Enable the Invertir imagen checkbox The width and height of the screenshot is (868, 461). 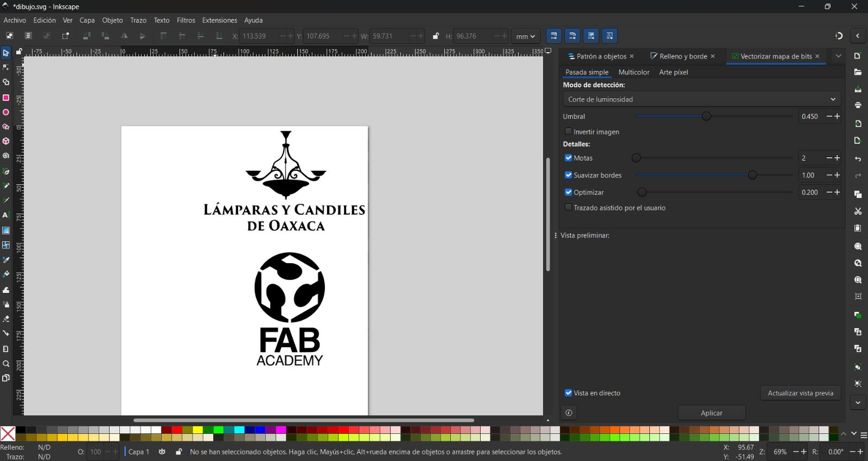click(x=569, y=131)
